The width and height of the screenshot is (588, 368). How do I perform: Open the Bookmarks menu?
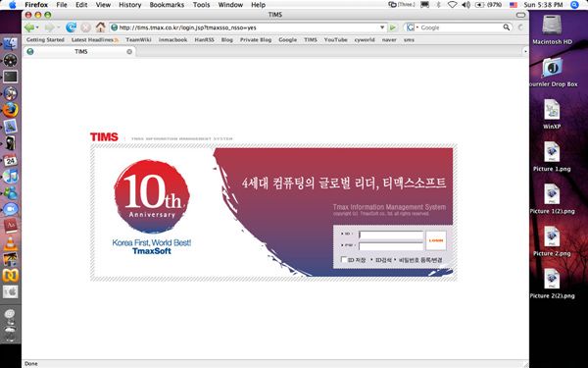(x=167, y=5)
